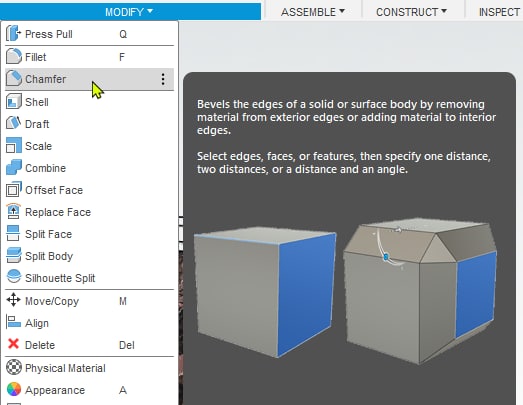Click the Combine tool icon
Image resolution: width=523 pixels, height=405 pixels.
14,167
